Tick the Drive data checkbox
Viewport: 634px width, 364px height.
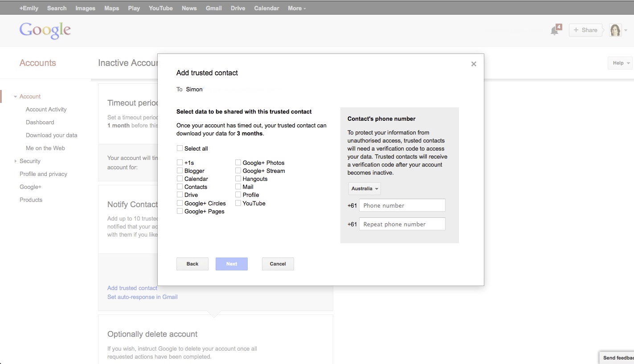point(180,195)
